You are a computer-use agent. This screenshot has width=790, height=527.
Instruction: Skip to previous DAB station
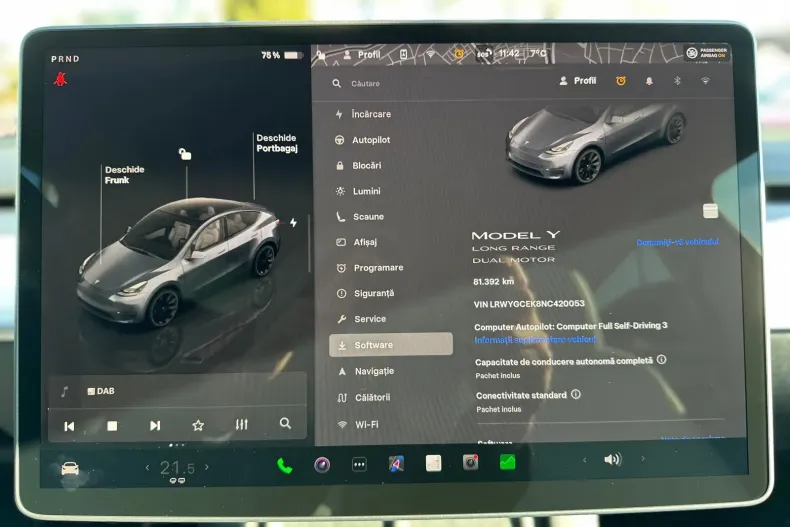[x=69, y=426]
